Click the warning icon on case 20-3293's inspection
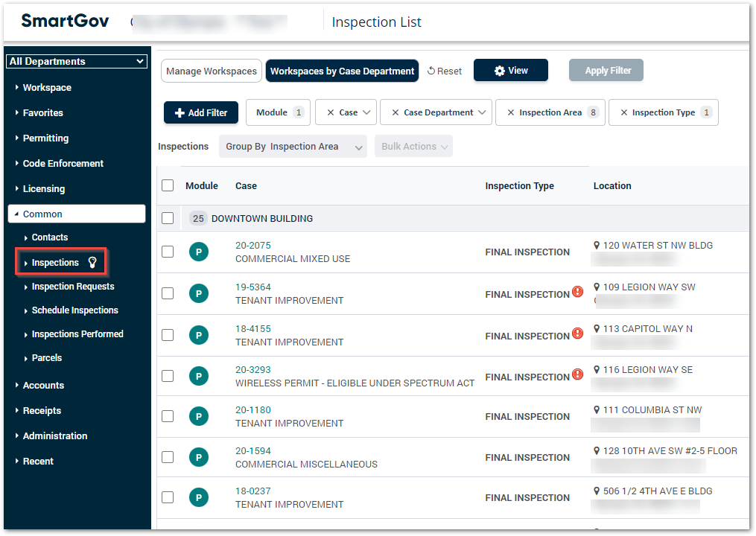 point(578,374)
